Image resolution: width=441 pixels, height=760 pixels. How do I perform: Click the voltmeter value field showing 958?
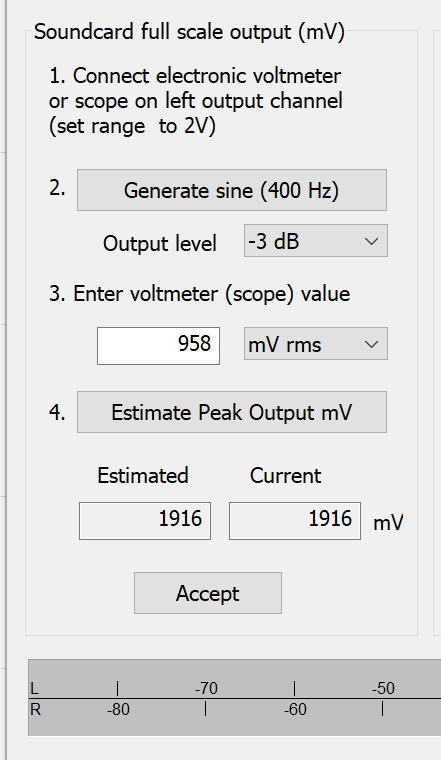pos(158,346)
